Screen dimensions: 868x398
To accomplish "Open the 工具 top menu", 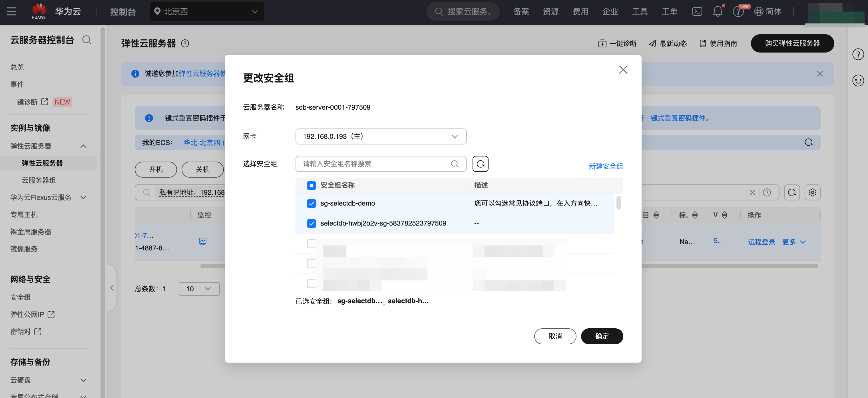I will click(x=640, y=11).
